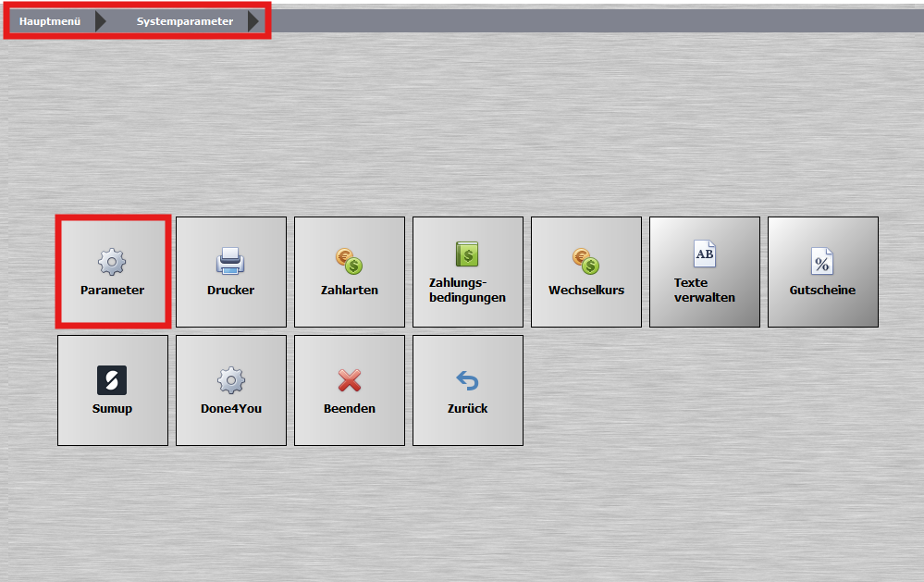Image resolution: width=924 pixels, height=582 pixels.
Task: Click the coins icon on Zahlarten tile
Action: [x=349, y=262]
